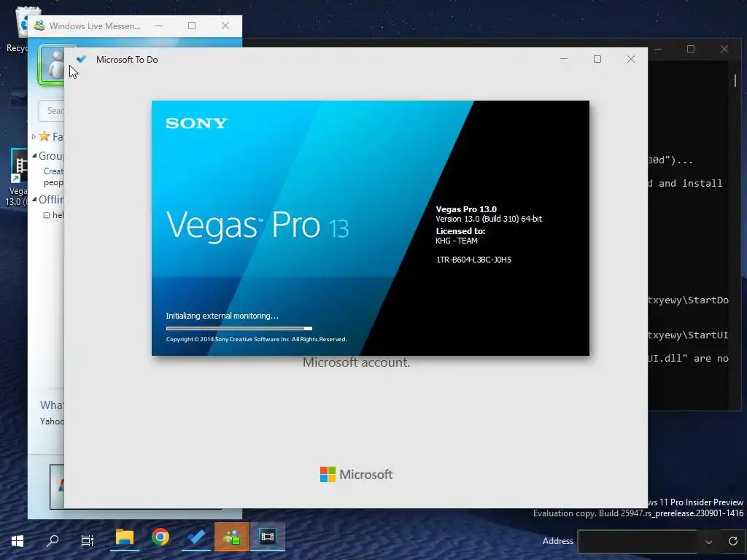
Task: Click the Sony copyright 2014 line
Action: 256,340
